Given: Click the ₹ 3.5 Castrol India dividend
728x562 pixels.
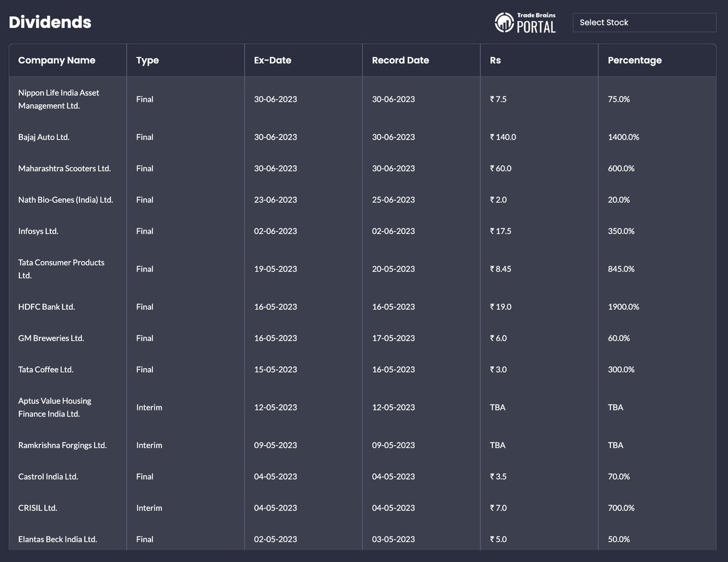Looking at the screenshot, I should click(498, 477).
